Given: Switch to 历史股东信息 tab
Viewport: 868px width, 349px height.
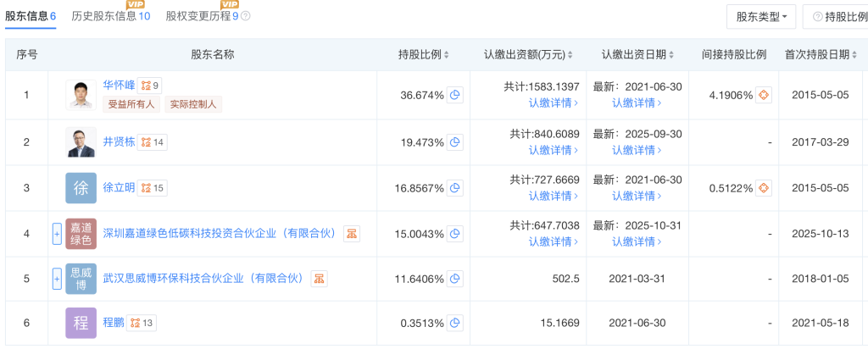Looking at the screenshot, I should coord(110,16).
